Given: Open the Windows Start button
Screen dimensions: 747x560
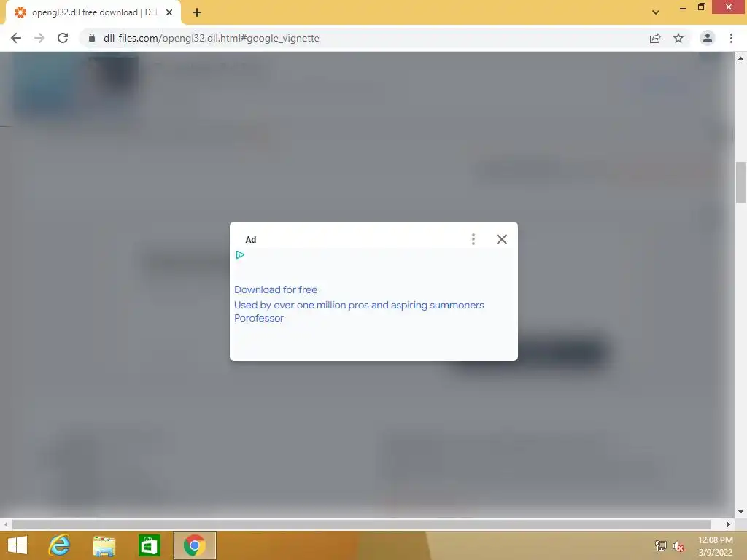Looking at the screenshot, I should [x=18, y=545].
